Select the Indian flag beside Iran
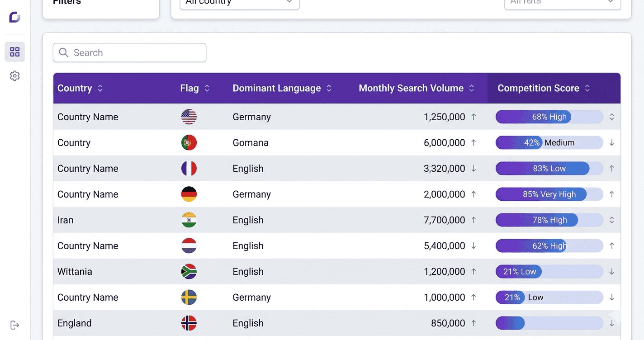This screenshot has width=644, height=340. point(189,220)
